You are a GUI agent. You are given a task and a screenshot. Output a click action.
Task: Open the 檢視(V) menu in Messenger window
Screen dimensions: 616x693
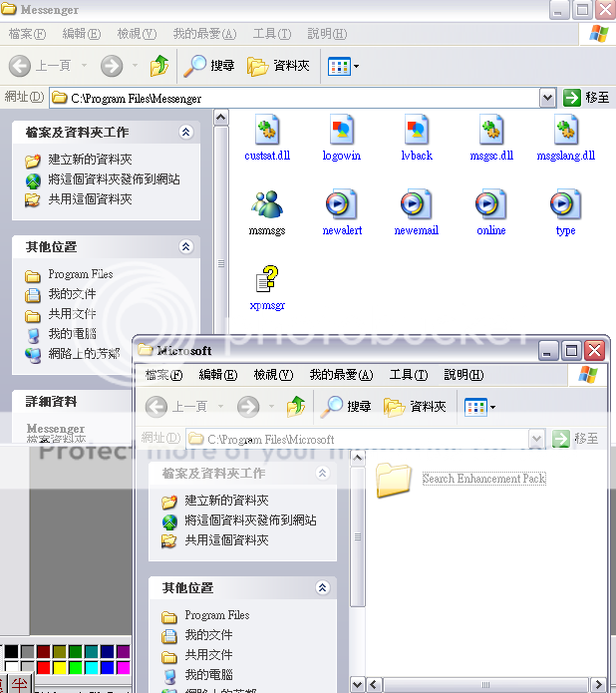pyautogui.click(x=137, y=34)
